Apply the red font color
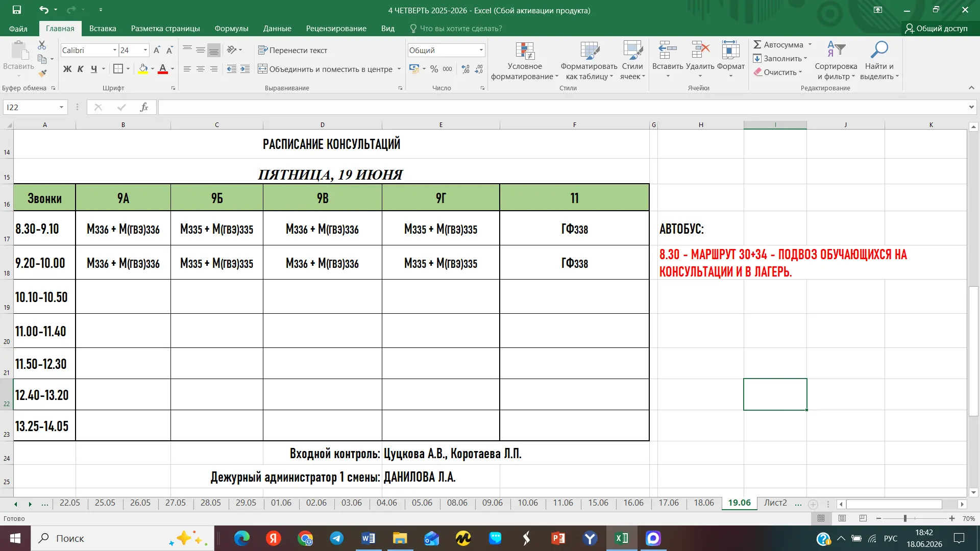980x551 pixels. click(163, 69)
